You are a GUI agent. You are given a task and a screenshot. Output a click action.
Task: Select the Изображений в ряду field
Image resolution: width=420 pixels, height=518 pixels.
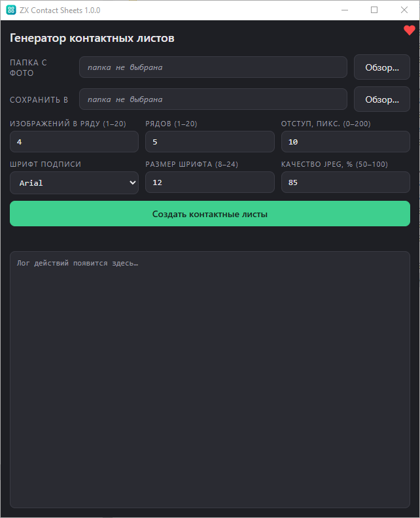point(74,142)
